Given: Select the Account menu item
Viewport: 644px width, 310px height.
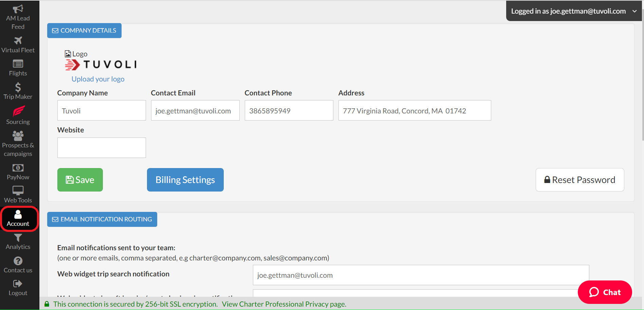Looking at the screenshot, I should tap(19, 219).
